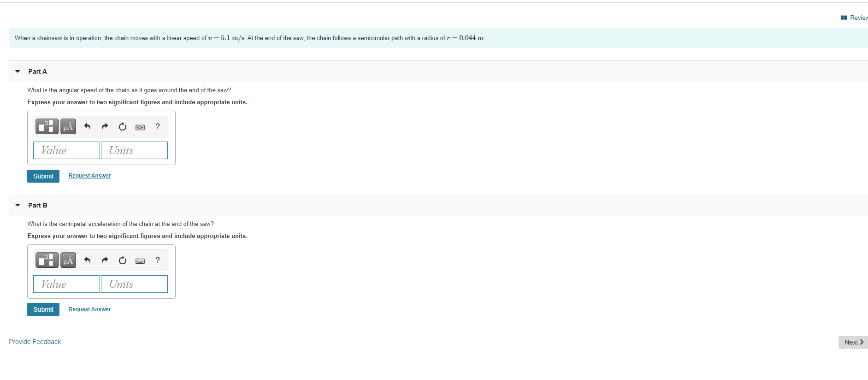This screenshot has width=868, height=380.
Task: Open the Provide Feedback link
Action: click(x=35, y=342)
